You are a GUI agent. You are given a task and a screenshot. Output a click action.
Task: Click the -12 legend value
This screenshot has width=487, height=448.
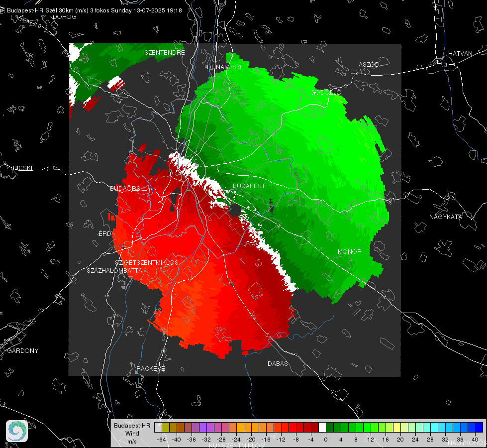pos(281,440)
